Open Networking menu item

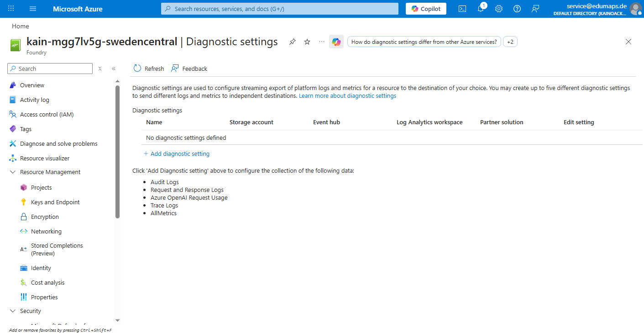(46, 232)
